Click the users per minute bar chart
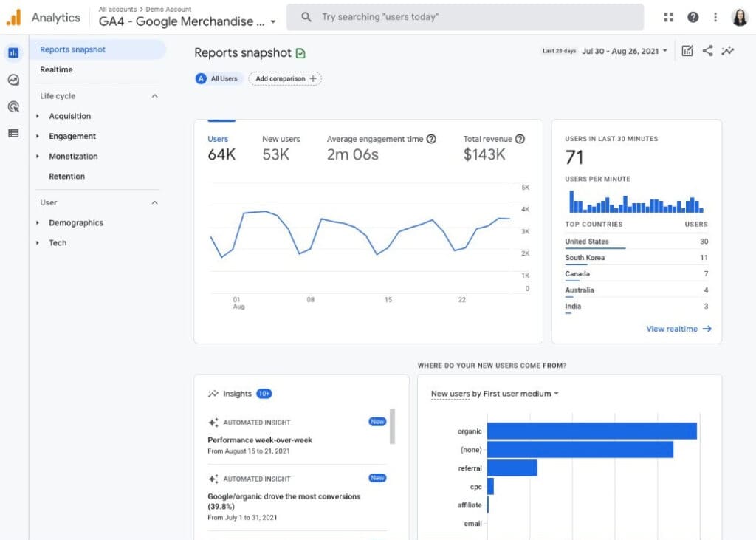Image resolution: width=756 pixels, height=540 pixels. point(636,202)
